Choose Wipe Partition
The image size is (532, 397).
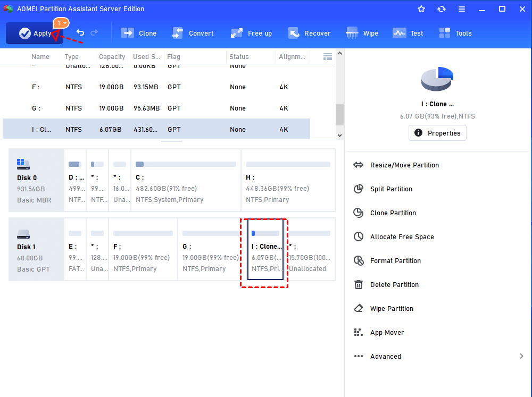[392, 309]
